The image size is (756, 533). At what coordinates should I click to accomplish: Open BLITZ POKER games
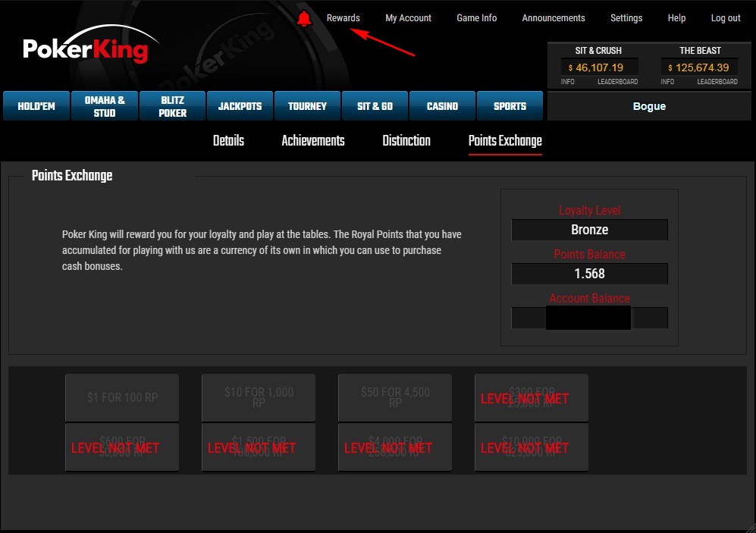pyautogui.click(x=171, y=105)
